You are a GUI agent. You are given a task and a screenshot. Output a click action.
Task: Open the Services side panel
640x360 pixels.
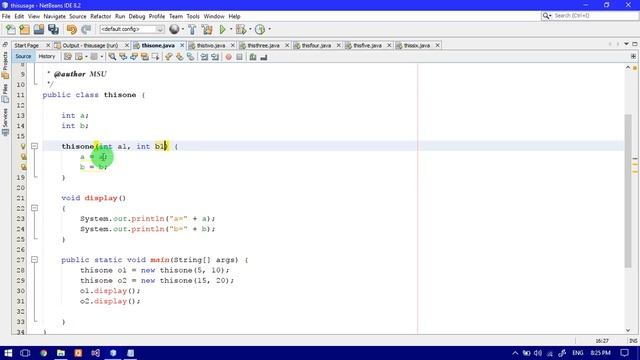pyautogui.click(x=5, y=122)
